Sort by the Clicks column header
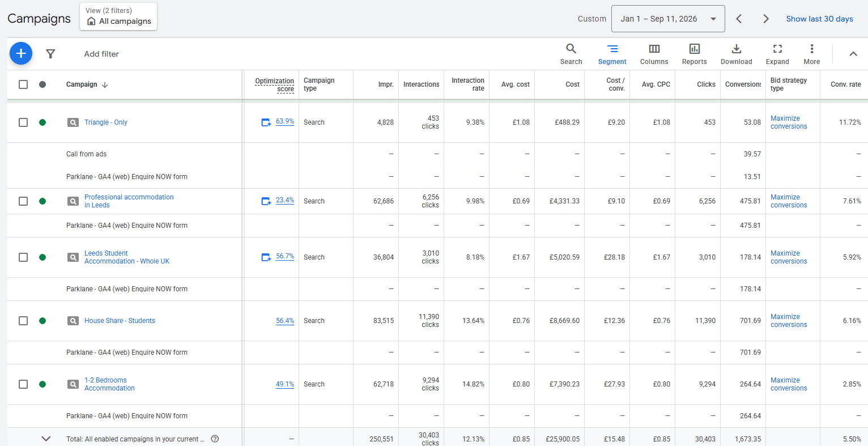The width and height of the screenshot is (868, 446). [x=706, y=84]
